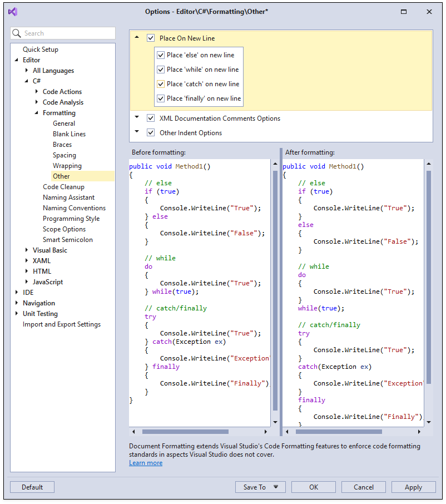Expand the Visual Basic node
The image size is (446, 504).
(27, 250)
